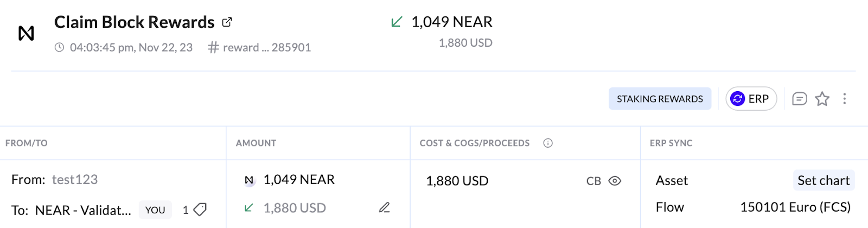Click the test123 sender address
This screenshot has height=228, width=868.
(x=75, y=180)
